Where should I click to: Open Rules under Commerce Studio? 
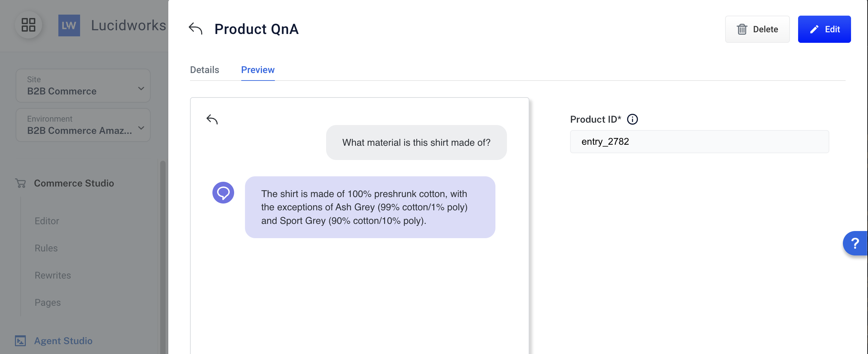(x=46, y=248)
